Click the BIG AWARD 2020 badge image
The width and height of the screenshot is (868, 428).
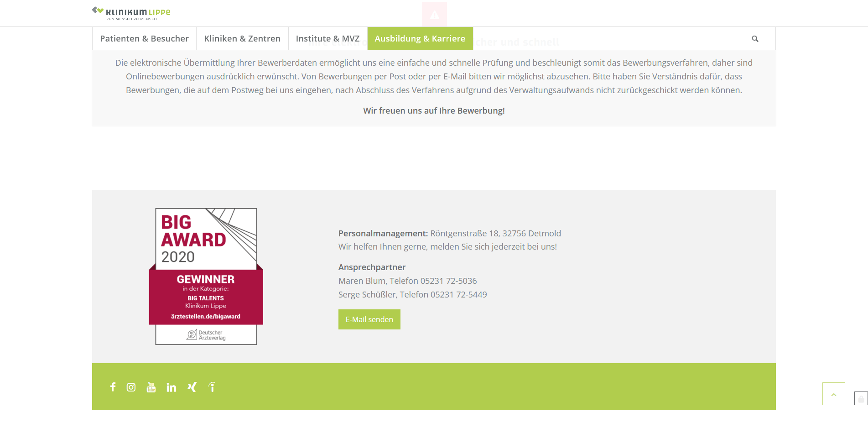tap(206, 277)
